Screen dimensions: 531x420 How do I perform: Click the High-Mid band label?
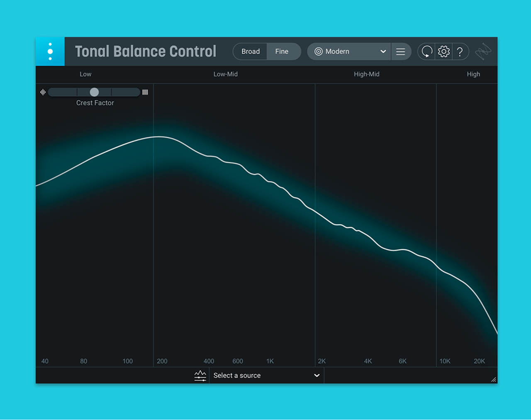click(367, 74)
